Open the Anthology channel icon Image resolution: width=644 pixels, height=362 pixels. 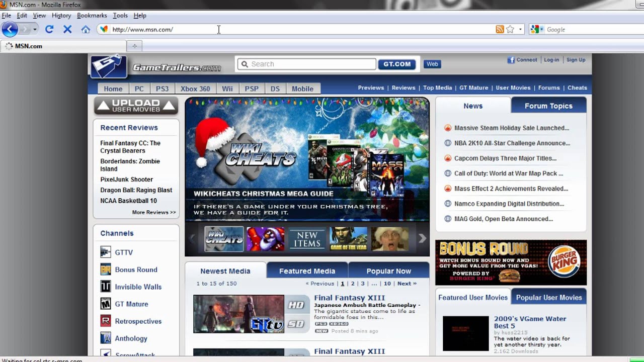[x=106, y=338]
